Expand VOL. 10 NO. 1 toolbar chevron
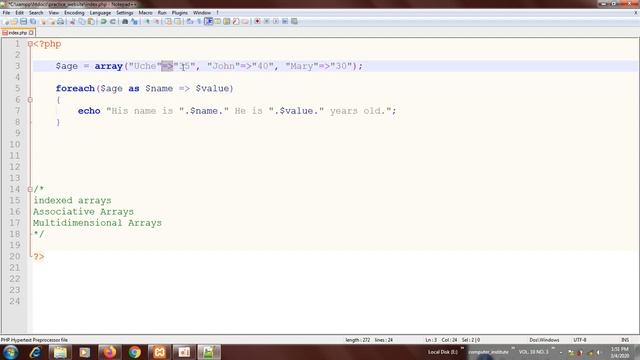The image size is (640, 360). click(x=553, y=348)
